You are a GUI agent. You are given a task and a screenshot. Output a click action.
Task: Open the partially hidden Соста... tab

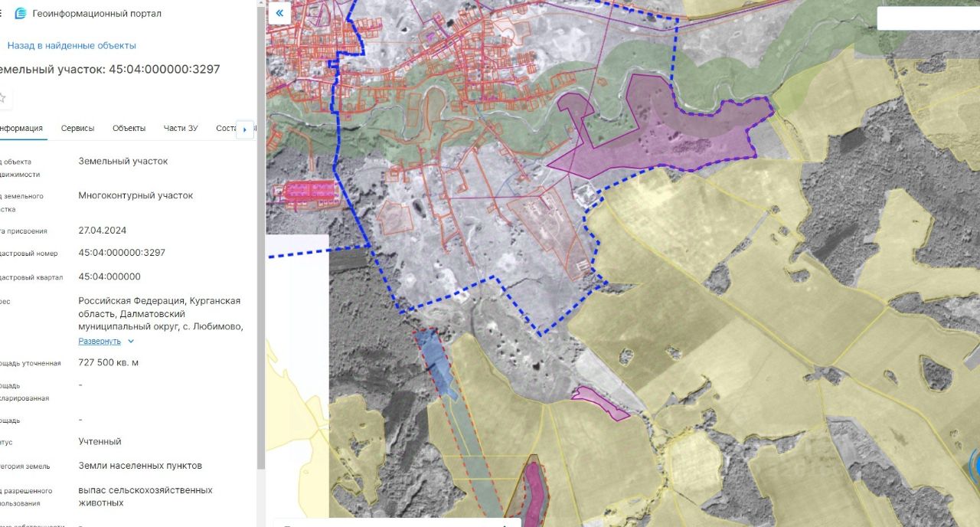[227, 128]
